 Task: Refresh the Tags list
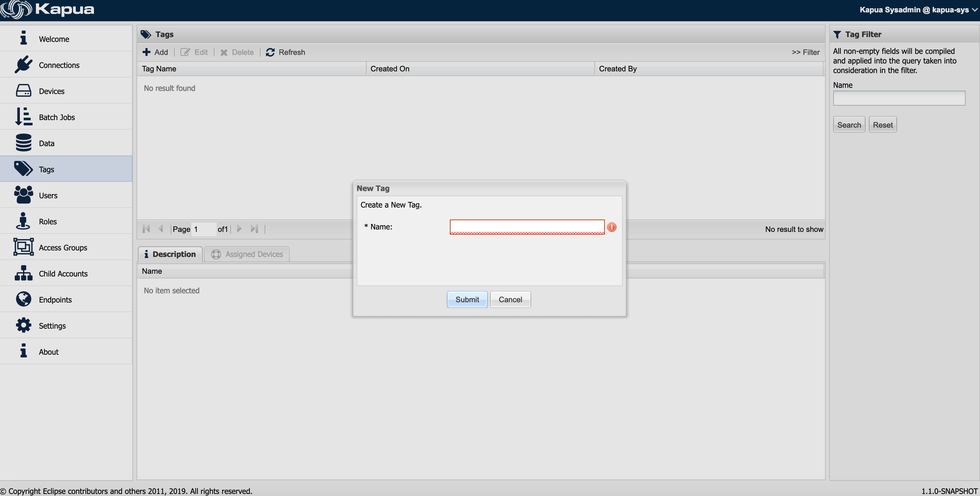click(285, 52)
